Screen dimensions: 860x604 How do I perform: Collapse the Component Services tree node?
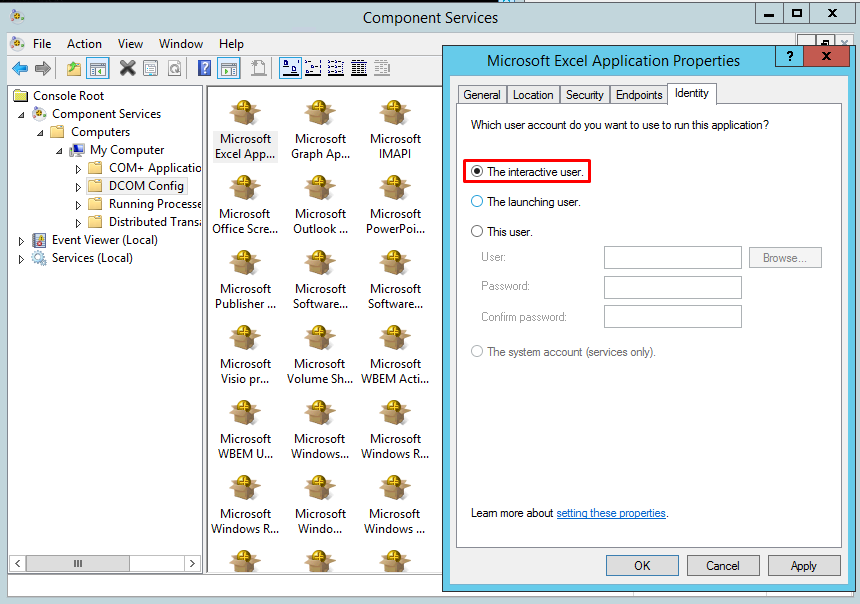(21, 115)
